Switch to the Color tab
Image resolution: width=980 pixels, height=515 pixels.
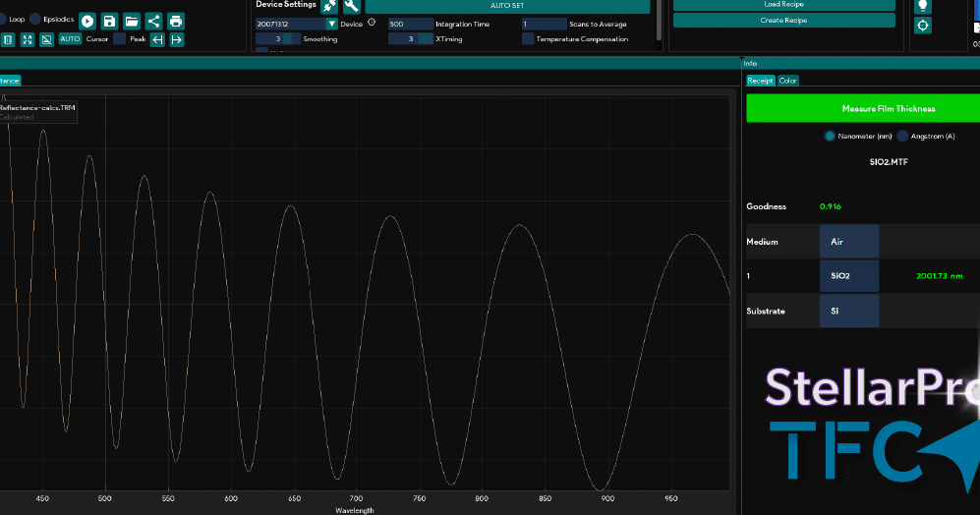click(787, 81)
